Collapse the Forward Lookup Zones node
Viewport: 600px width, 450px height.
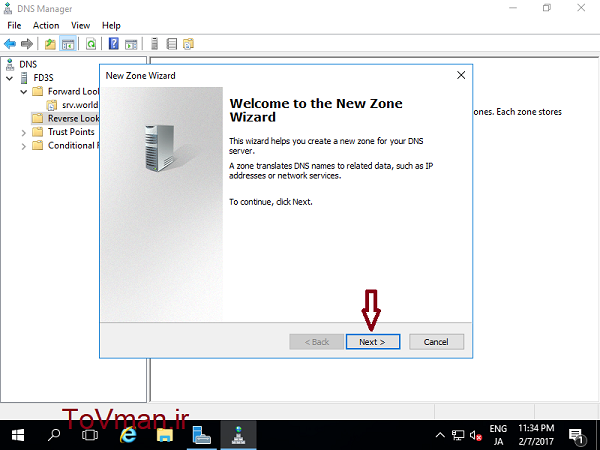coord(24,92)
